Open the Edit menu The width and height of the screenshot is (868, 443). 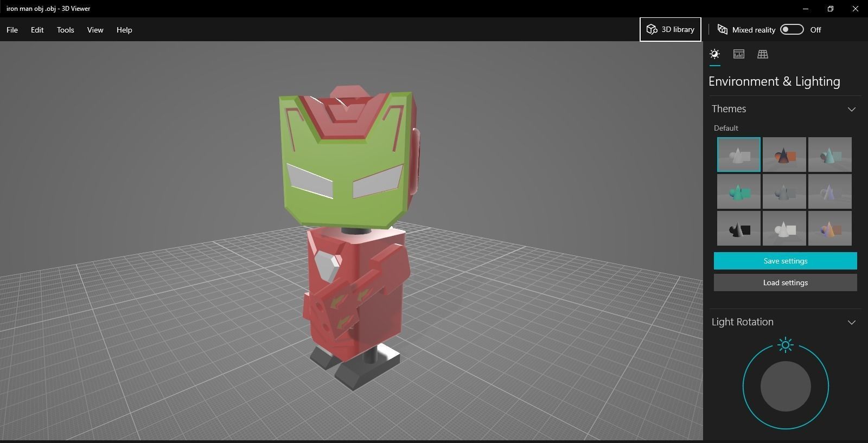(37, 30)
